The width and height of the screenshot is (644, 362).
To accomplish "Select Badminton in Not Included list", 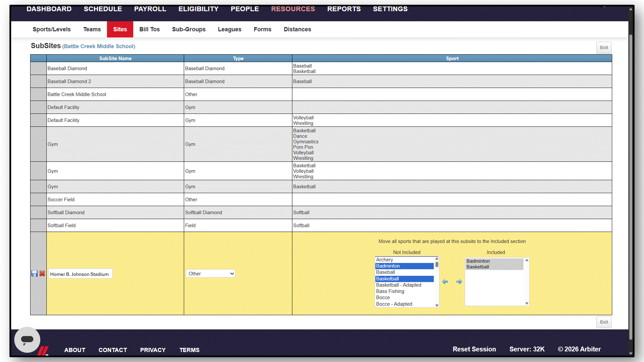I will coord(405,266).
